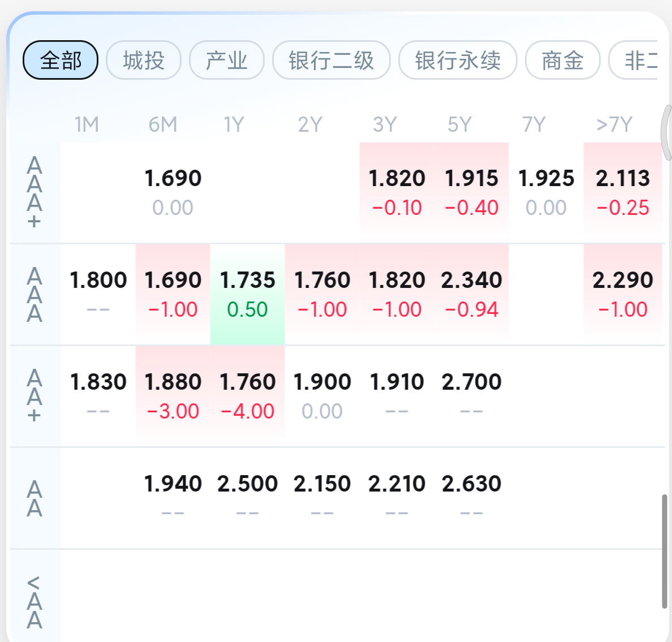
Task: Select the <AA rating row label
Action: coord(35,602)
